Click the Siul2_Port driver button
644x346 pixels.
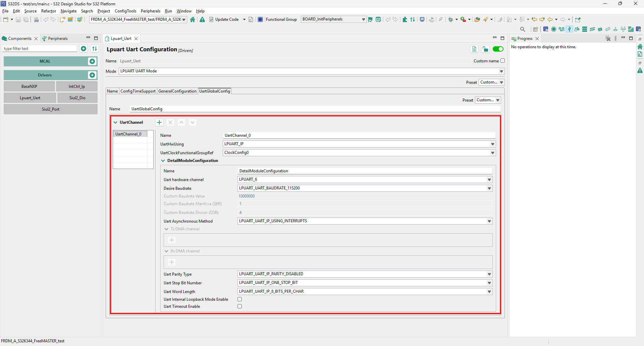click(51, 109)
